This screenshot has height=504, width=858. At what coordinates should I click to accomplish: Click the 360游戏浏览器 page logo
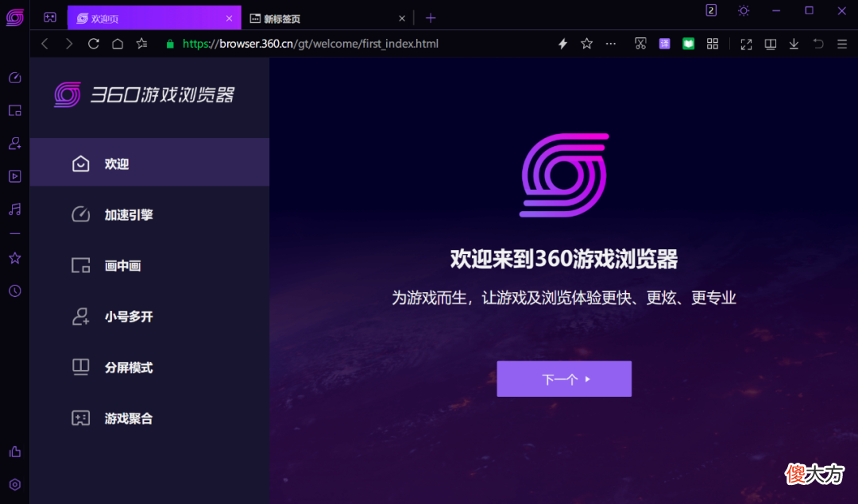click(145, 94)
